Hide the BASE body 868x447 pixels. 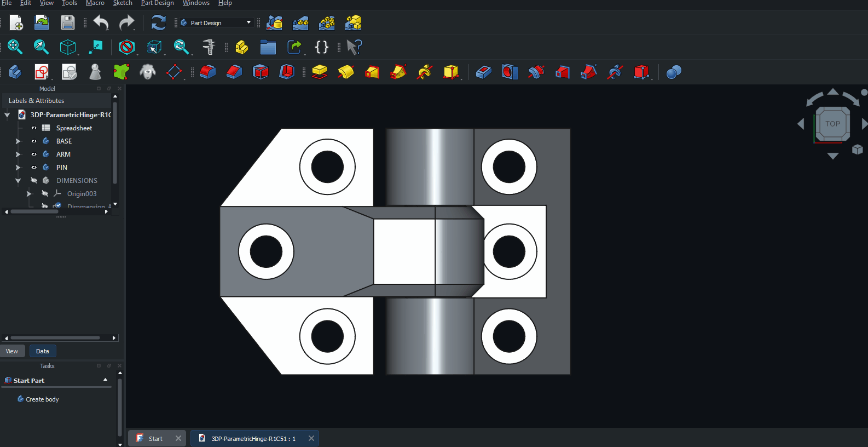pos(34,141)
